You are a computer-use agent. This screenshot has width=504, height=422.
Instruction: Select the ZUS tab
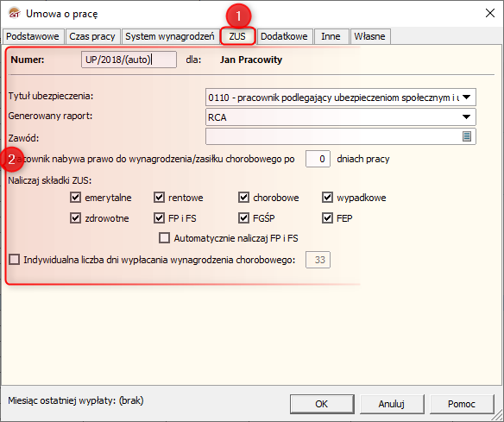(237, 36)
